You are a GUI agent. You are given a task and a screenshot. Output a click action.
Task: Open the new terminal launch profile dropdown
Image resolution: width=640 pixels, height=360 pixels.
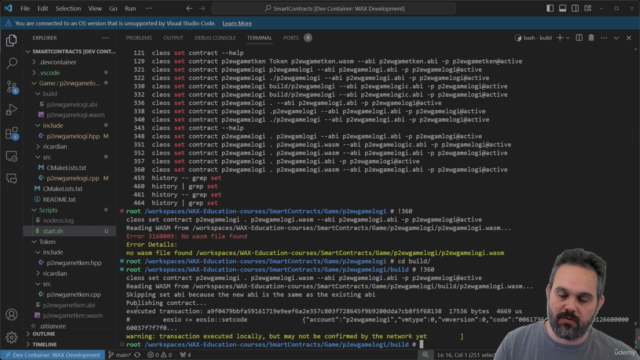568,38
